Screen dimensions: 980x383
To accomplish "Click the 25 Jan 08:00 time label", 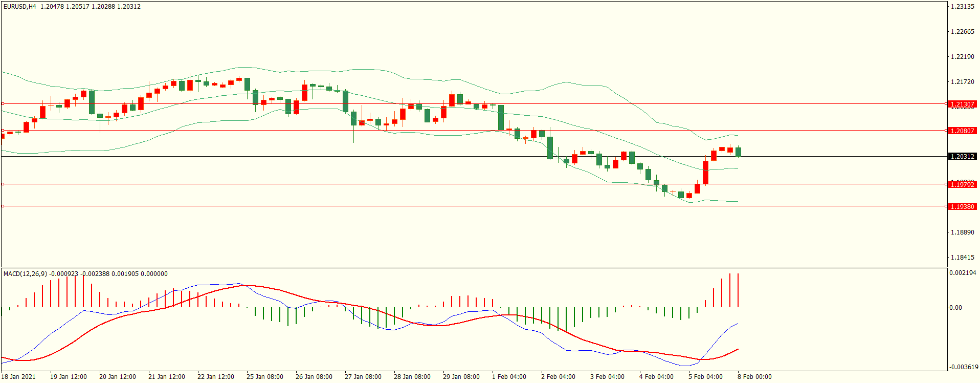I will tap(265, 377).
